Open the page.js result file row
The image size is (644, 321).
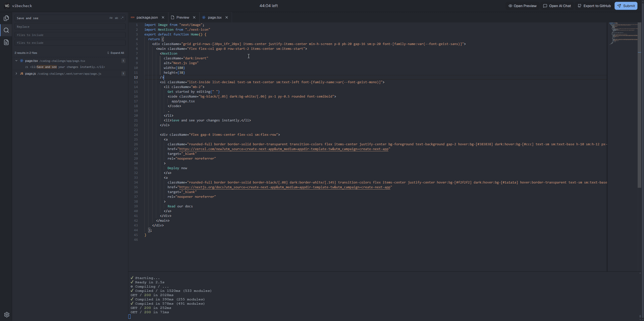click(70, 73)
